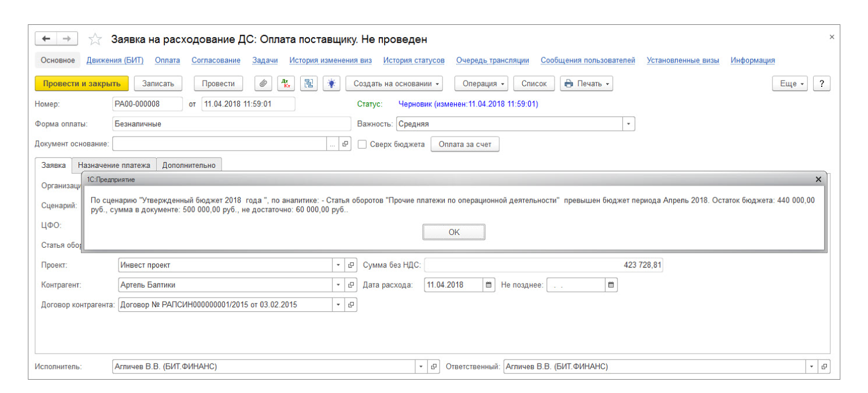Click the light bulb icon
This screenshot has width=868, height=393.
[x=331, y=83]
